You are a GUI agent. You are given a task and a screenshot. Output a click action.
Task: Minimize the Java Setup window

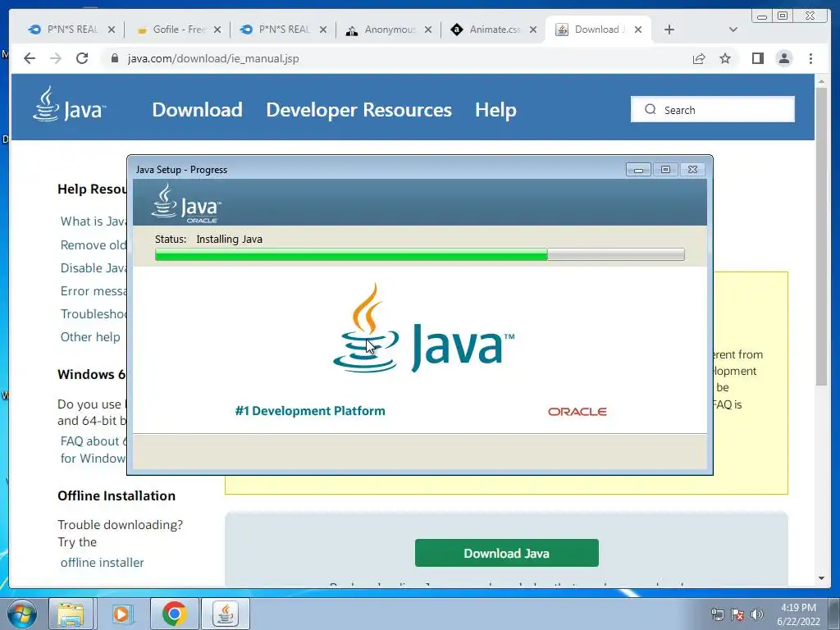(x=638, y=170)
